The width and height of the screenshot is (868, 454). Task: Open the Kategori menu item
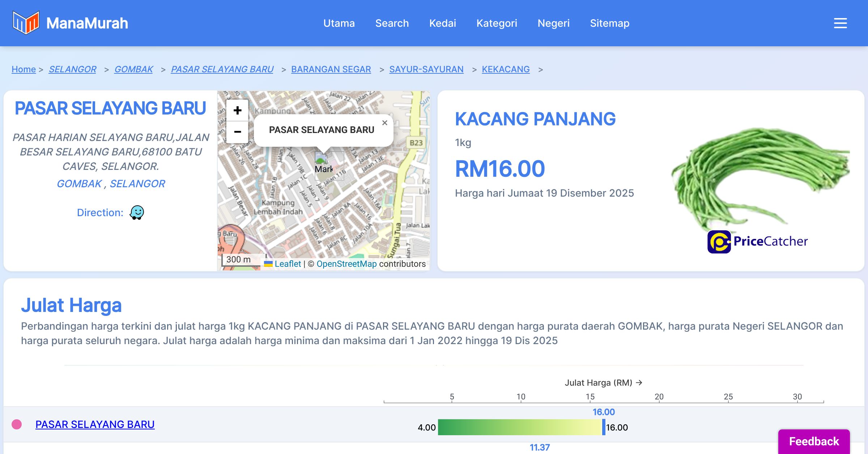(x=497, y=23)
